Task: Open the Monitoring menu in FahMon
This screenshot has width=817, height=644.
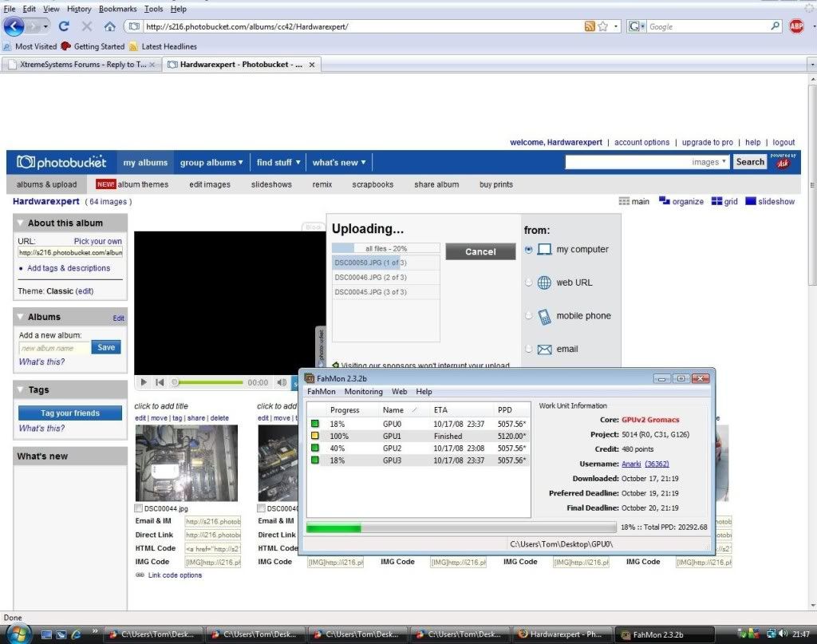Action: [x=363, y=391]
